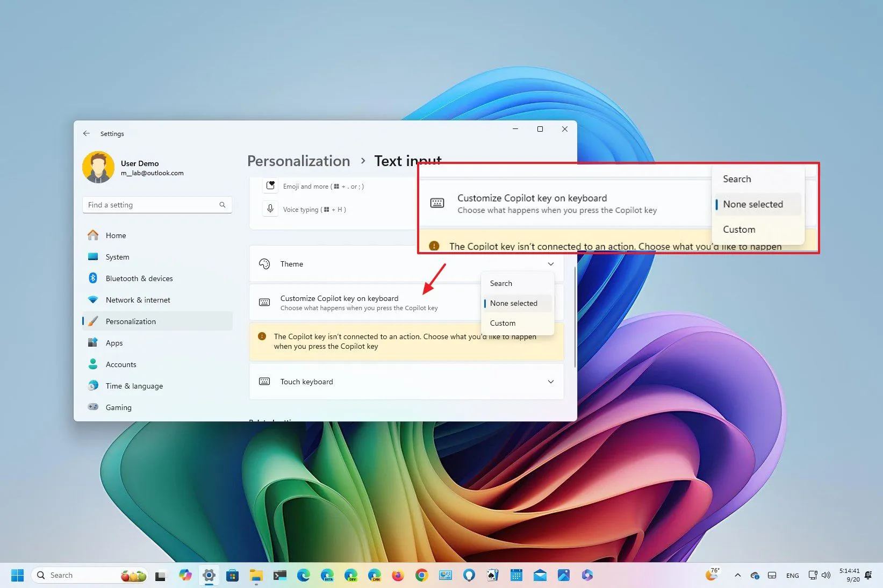Open the volume speaker tray icon
The image size is (883, 588).
click(x=827, y=575)
